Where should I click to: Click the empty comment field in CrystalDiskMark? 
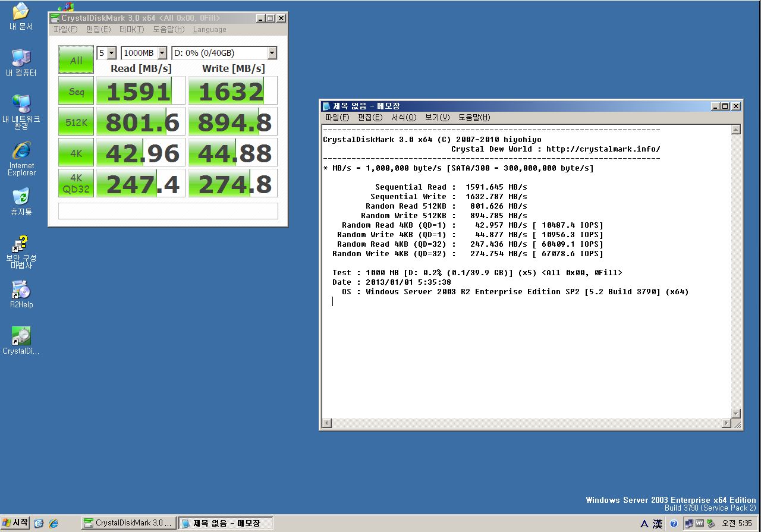pyautogui.click(x=168, y=210)
